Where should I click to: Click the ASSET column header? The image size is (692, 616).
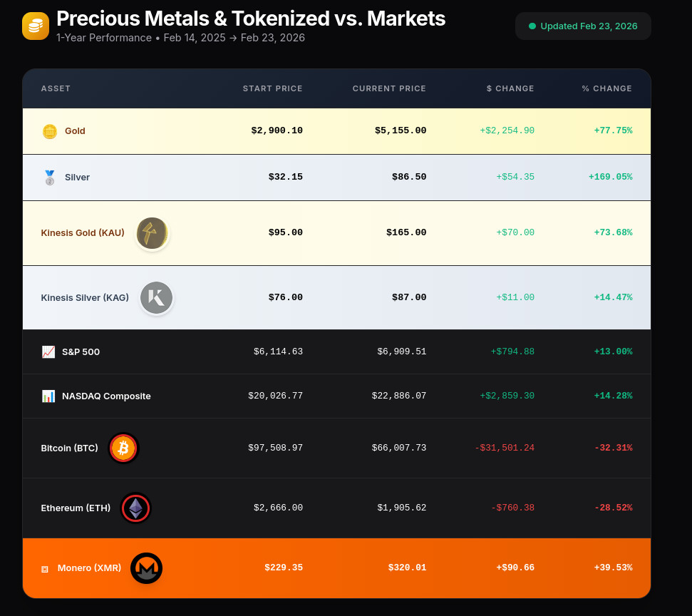coord(56,88)
